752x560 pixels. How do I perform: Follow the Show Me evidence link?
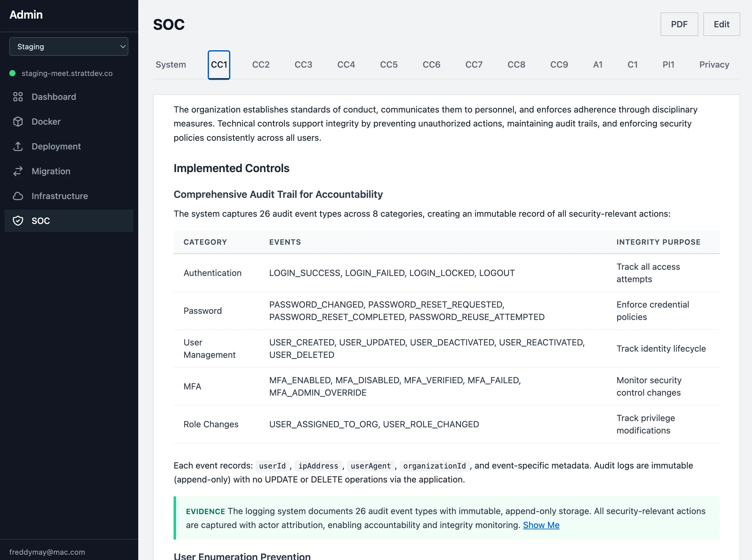541,525
